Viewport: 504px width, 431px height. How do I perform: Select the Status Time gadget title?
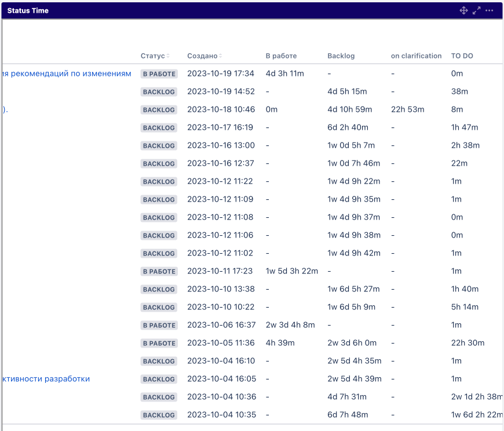[28, 10]
